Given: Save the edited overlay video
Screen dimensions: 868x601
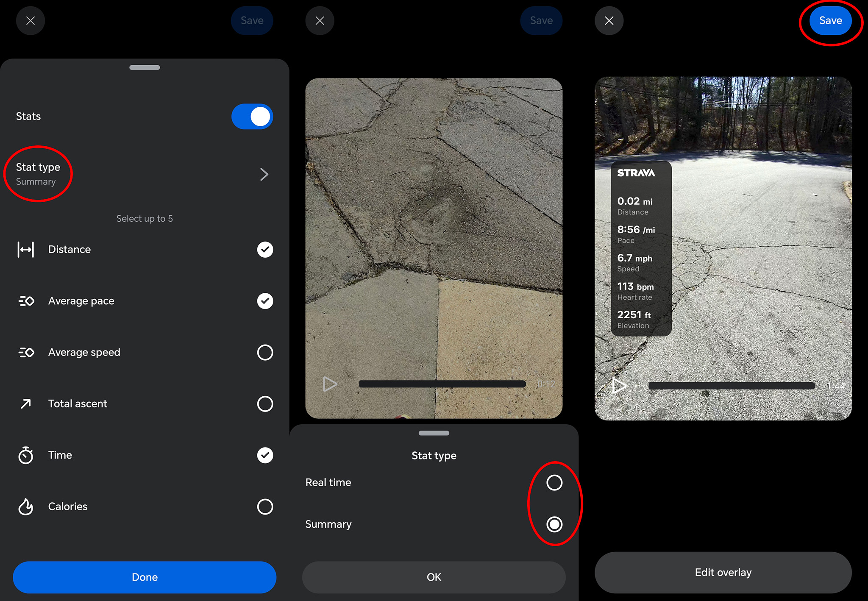Looking at the screenshot, I should [x=830, y=20].
